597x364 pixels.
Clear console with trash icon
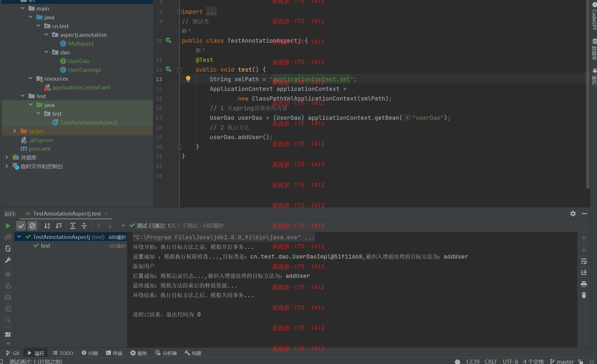click(x=584, y=295)
